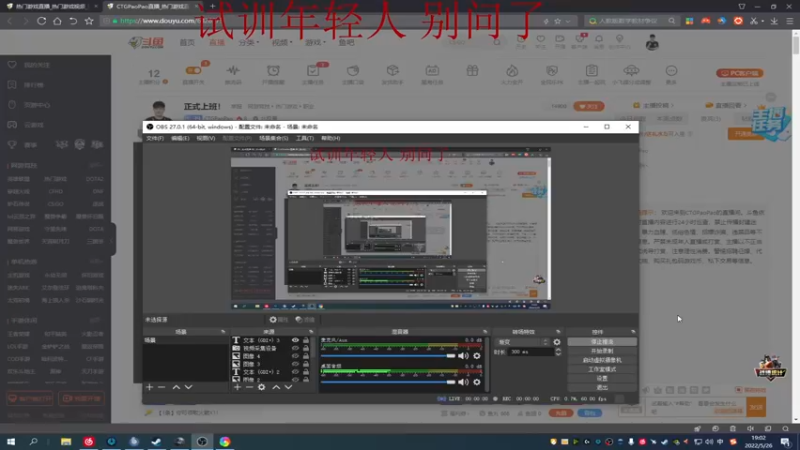
Task: Move scene down in the Scenes panel
Action: [x=188, y=387]
